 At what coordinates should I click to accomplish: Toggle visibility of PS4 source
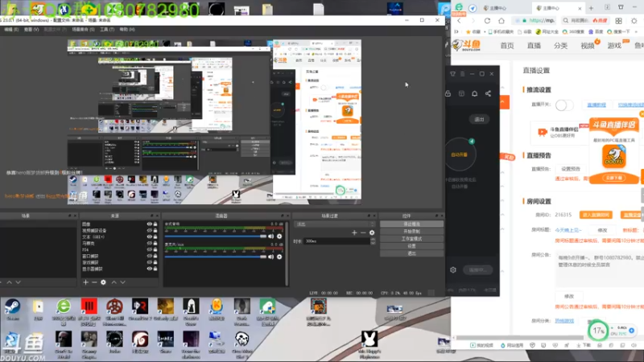(150, 249)
